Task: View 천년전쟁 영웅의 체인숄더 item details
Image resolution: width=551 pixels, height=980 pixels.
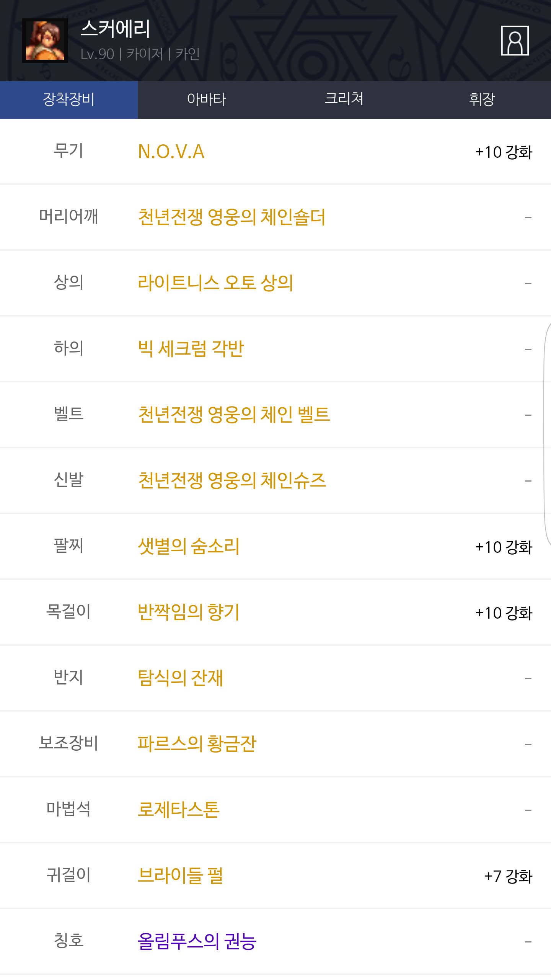Action: [x=231, y=217]
